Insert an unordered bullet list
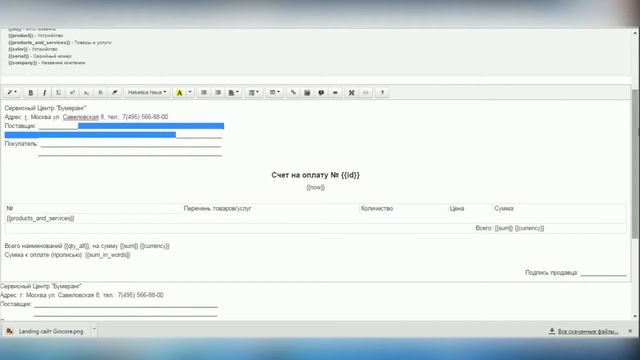The height and width of the screenshot is (360, 640). coord(204,93)
